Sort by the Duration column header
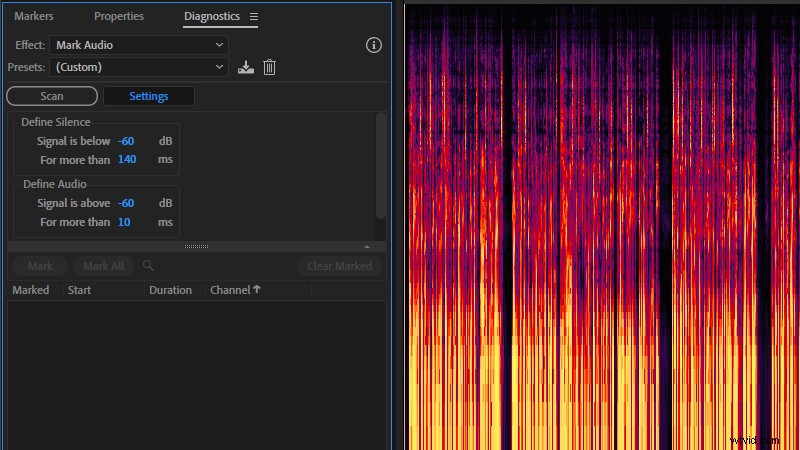The width and height of the screenshot is (800, 450). coord(170,290)
